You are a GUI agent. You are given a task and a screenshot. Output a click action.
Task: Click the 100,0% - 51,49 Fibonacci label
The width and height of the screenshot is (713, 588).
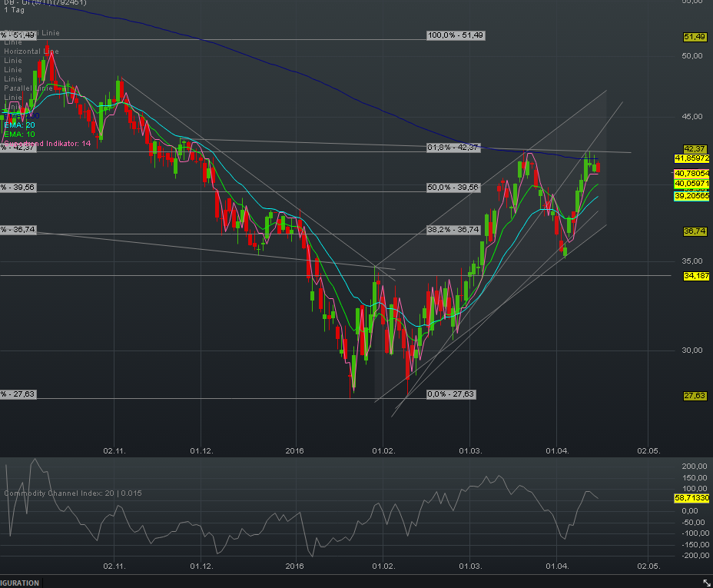pyautogui.click(x=455, y=35)
